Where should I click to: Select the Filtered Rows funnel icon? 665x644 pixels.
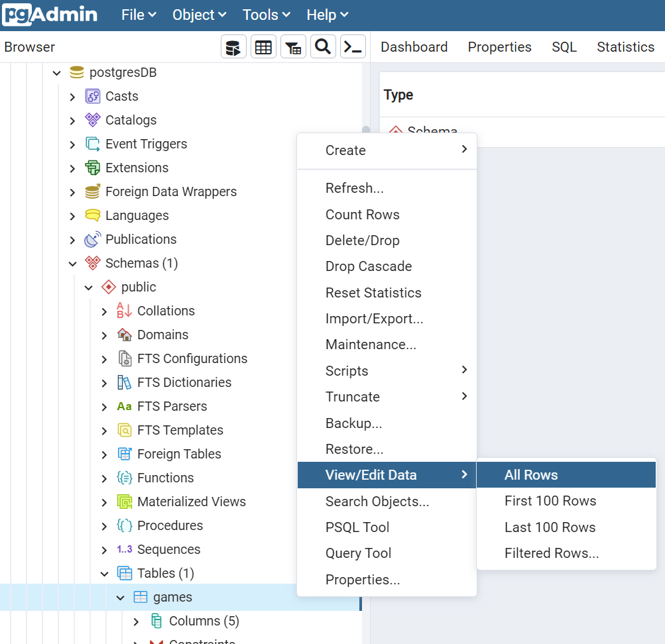tap(293, 46)
